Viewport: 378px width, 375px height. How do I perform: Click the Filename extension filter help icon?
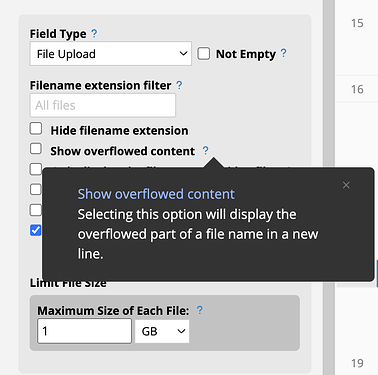179,85
